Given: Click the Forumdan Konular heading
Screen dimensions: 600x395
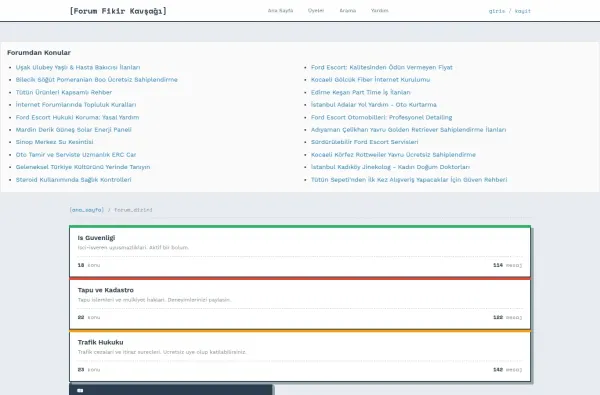Looking at the screenshot, I should point(39,52).
